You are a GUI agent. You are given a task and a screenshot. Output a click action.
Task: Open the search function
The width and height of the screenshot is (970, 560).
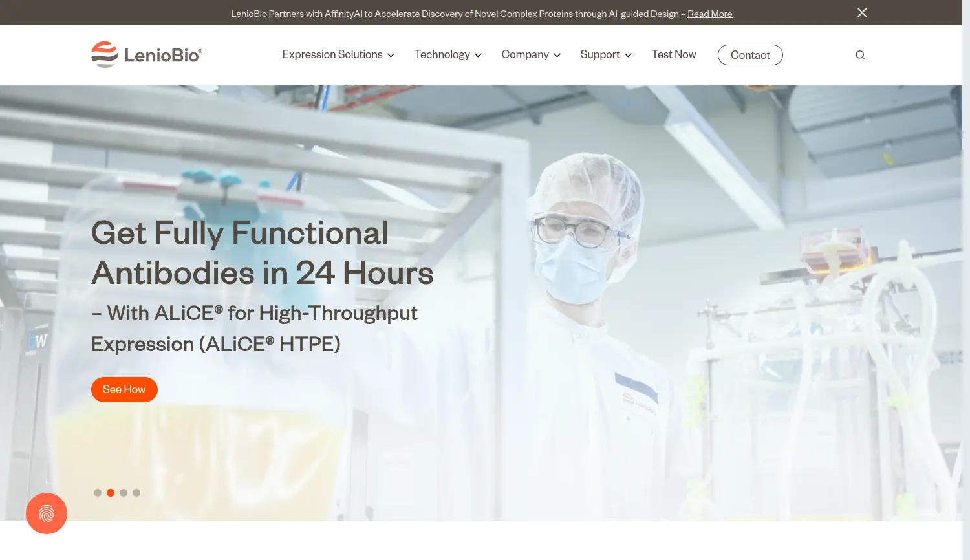[x=860, y=54]
